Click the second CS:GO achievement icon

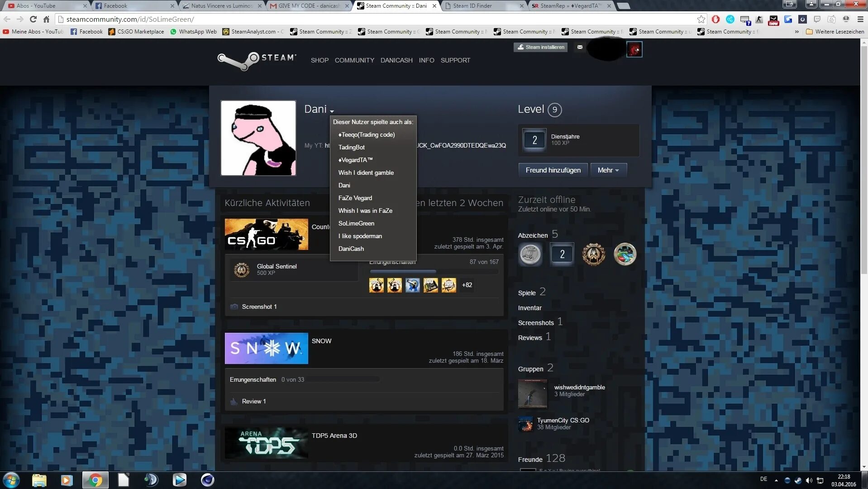point(395,285)
